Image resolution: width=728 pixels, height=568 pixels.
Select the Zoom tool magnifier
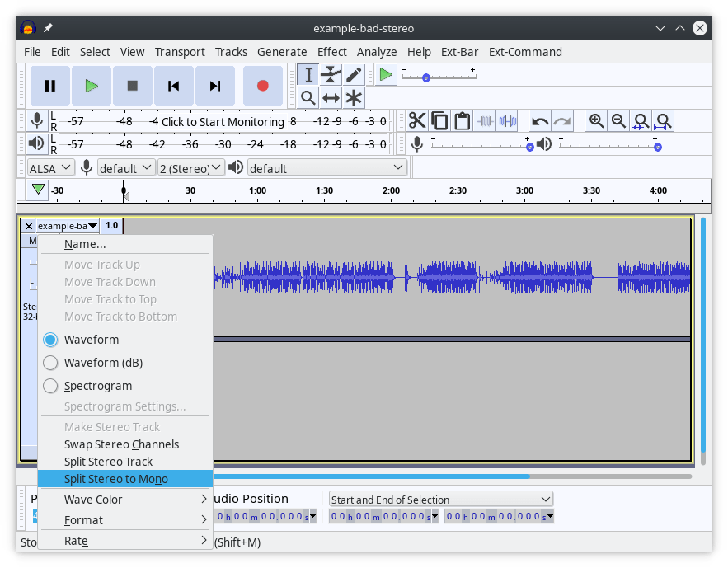coord(307,97)
